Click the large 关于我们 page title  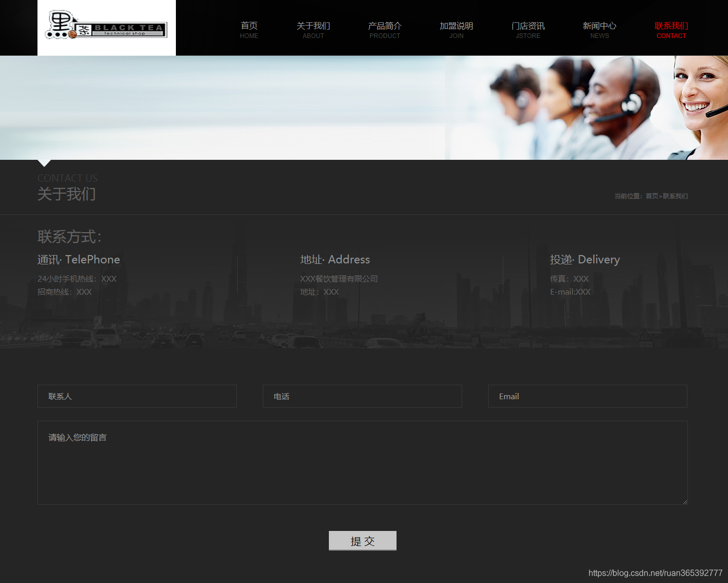click(67, 194)
